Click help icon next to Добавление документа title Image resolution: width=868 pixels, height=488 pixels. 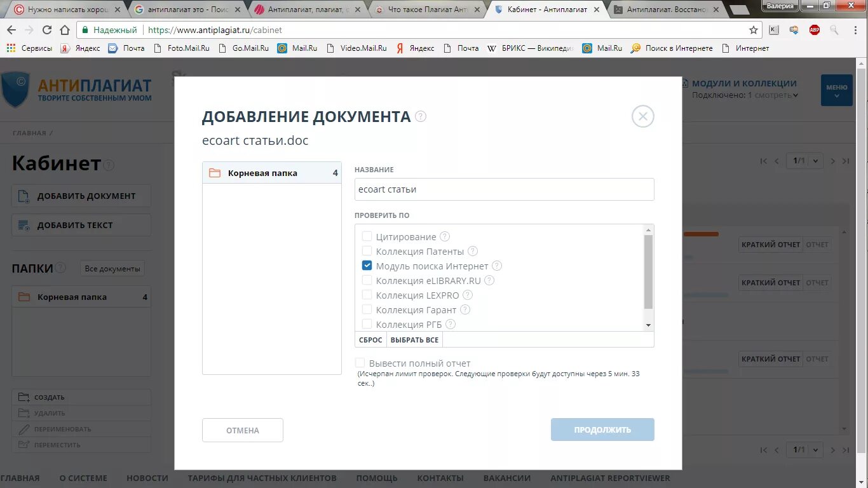(x=421, y=116)
